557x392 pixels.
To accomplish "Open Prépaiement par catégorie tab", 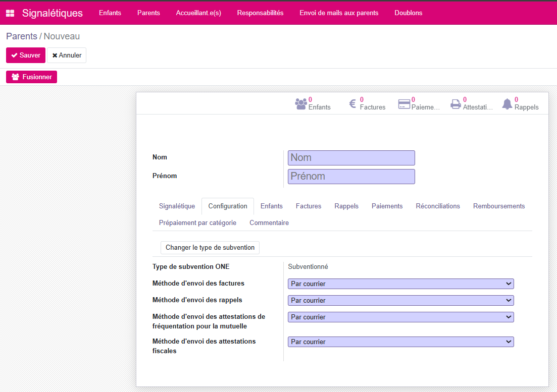I will (197, 223).
